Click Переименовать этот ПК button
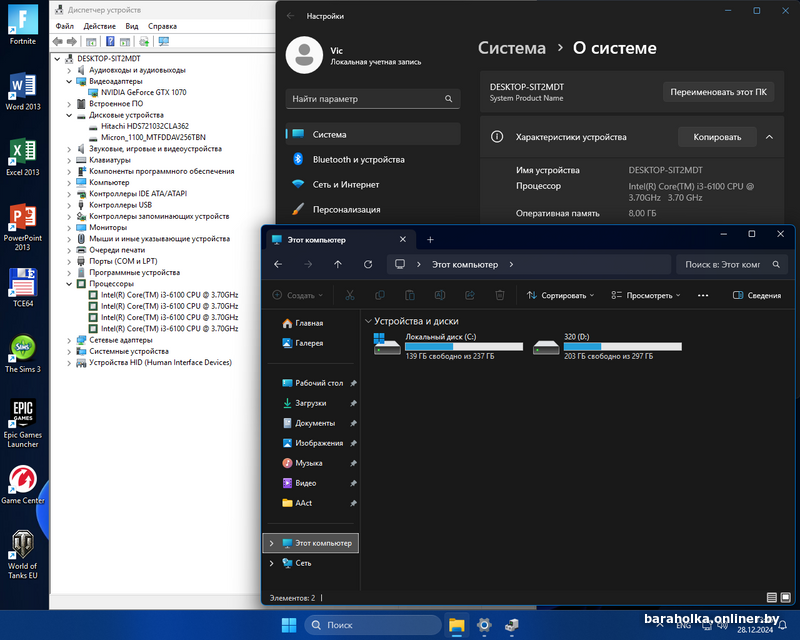This screenshot has height=640, width=800. point(718,92)
